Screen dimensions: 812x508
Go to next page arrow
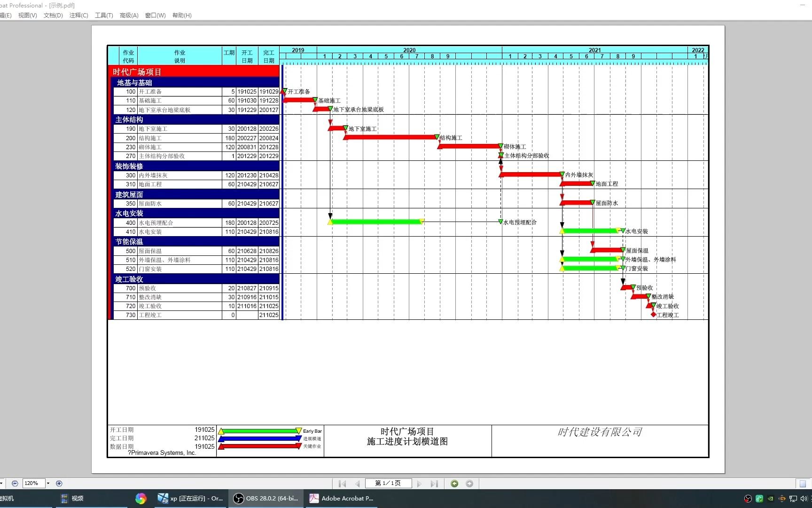pyautogui.click(x=419, y=484)
